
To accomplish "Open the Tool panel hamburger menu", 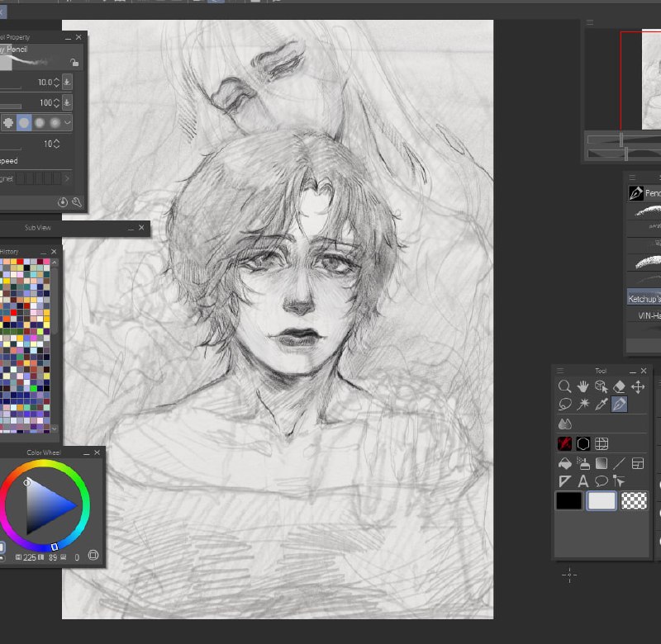I will coord(560,371).
